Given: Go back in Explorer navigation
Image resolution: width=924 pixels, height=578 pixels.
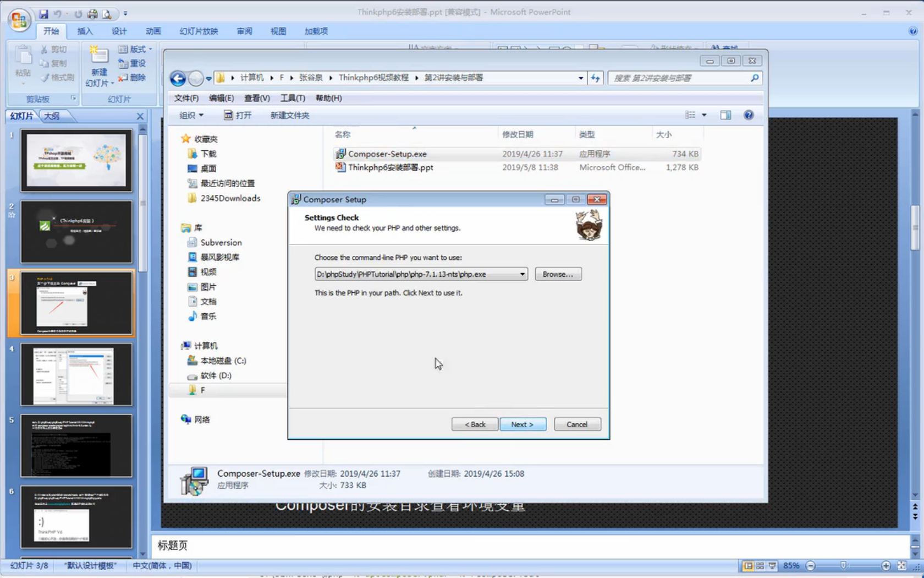Looking at the screenshot, I should pos(178,78).
